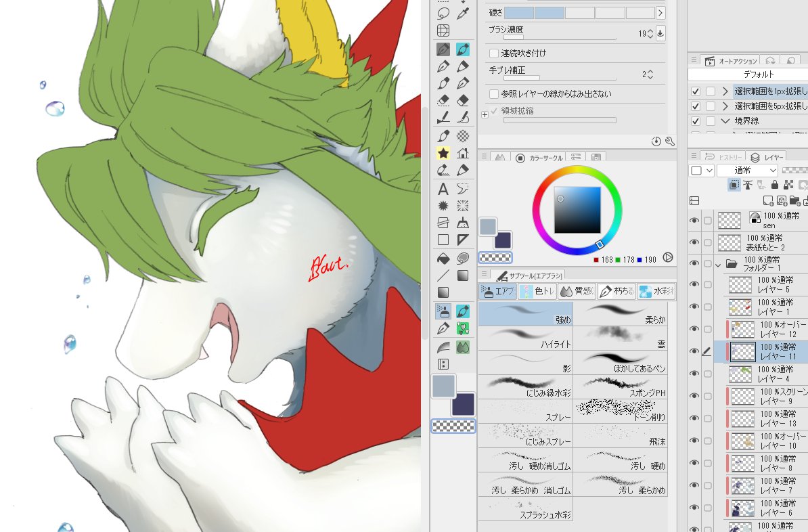
Task: Select the dotted-outline Eraser tool
Action: point(443,101)
